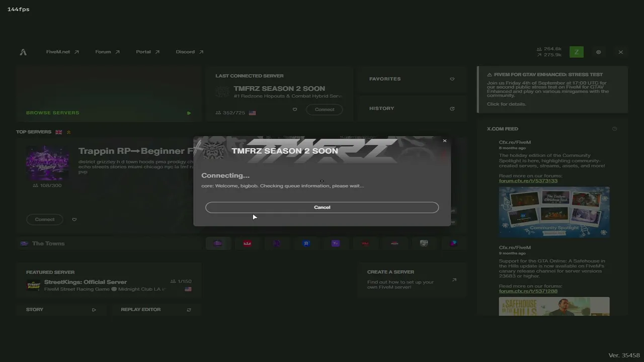Select The Towns server entry
The image size is (644, 362).
[109, 243]
